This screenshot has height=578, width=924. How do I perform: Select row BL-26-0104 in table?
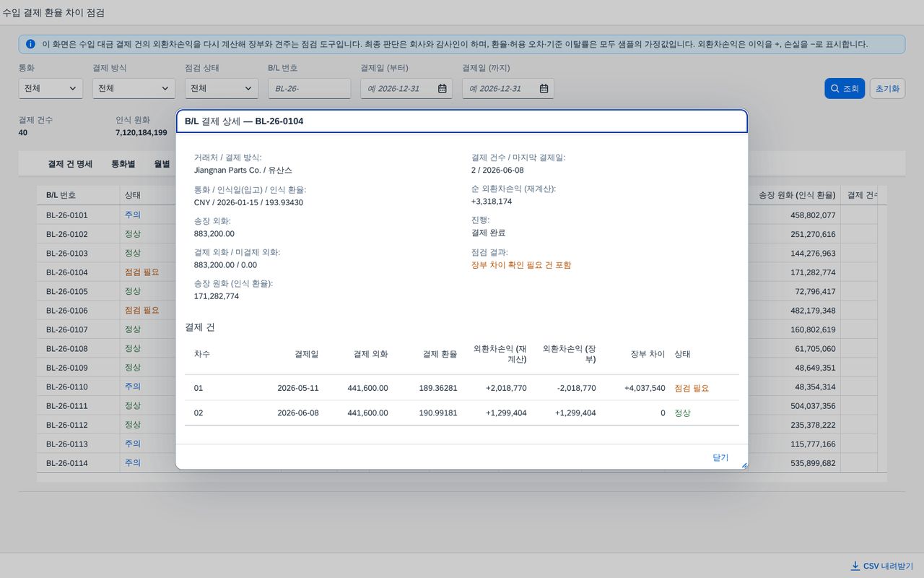[457, 272]
